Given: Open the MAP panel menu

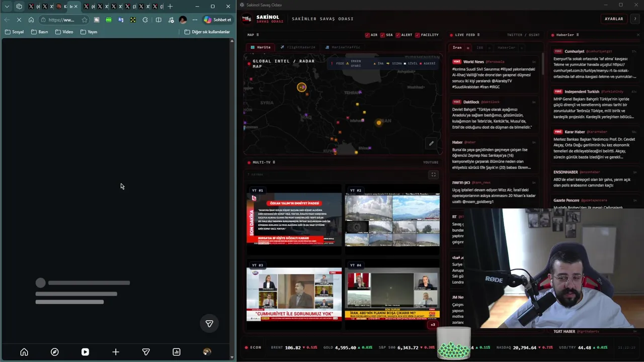Looking at the screenshot, I should tap(258, 35).
